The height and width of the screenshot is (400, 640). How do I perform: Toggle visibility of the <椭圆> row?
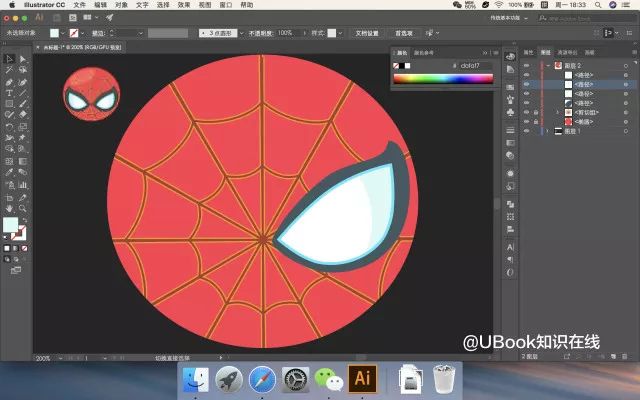pos(527,122)
